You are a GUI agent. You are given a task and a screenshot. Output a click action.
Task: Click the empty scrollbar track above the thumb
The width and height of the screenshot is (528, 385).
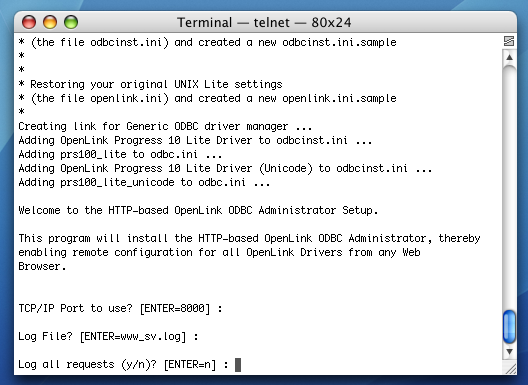pos(509,187)
